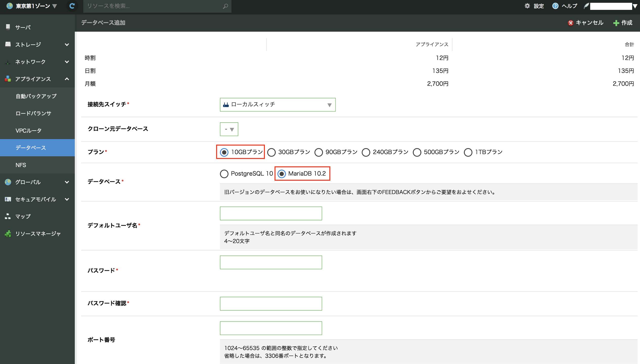The image size is (640, 364).
Task: Open the NFS sidebar item
Action: (21, 165)
